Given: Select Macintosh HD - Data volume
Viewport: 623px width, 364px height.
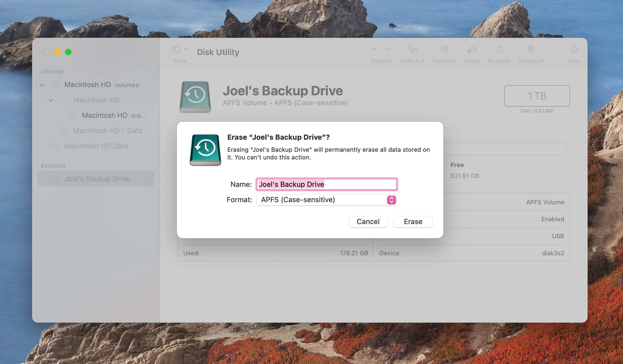Looking at the screenshot, I should coord(96,131).
